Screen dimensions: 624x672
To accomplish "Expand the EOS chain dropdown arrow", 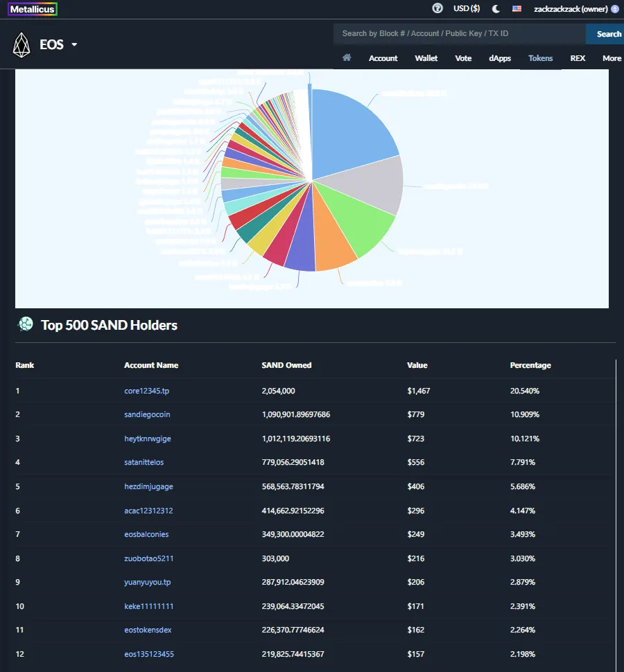I will click(x=74, y=44).
